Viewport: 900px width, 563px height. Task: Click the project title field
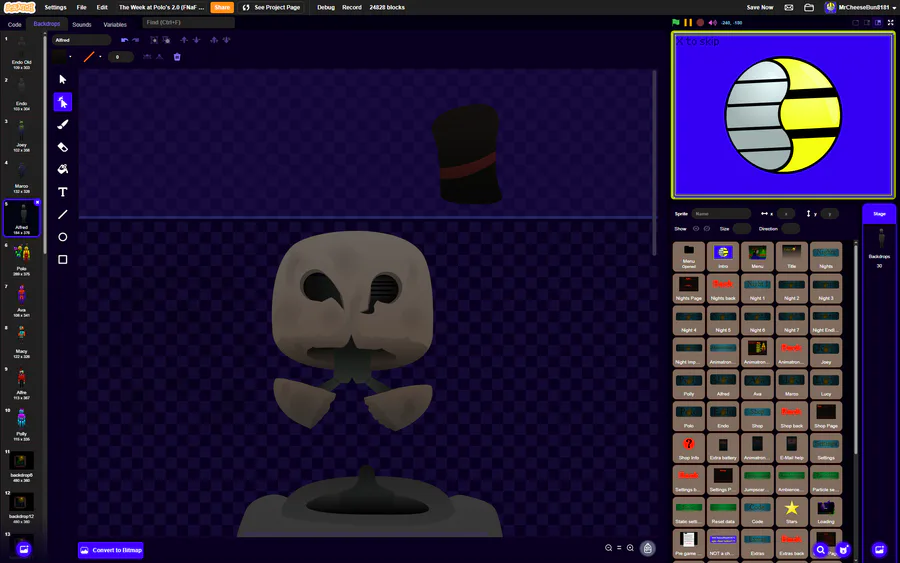(x=161, y=7)
